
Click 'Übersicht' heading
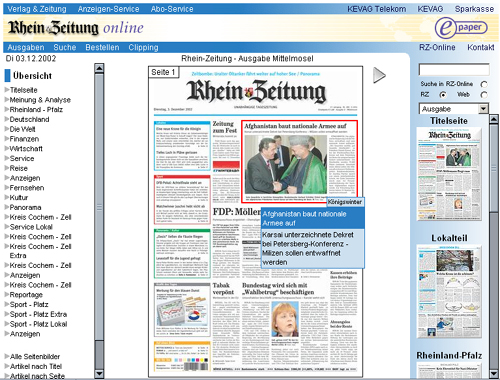coord(32,76)
